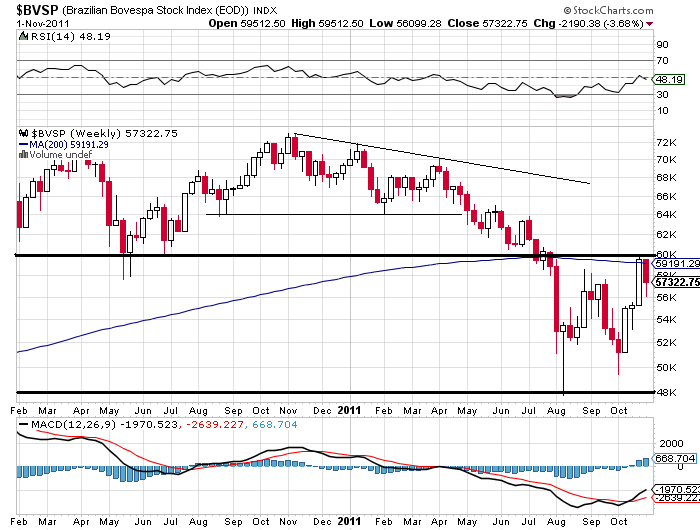Screen dimensions: 700x530
Task: Click the Chg -2190.38 (-3.68%) value
Action: pos(588,24)
